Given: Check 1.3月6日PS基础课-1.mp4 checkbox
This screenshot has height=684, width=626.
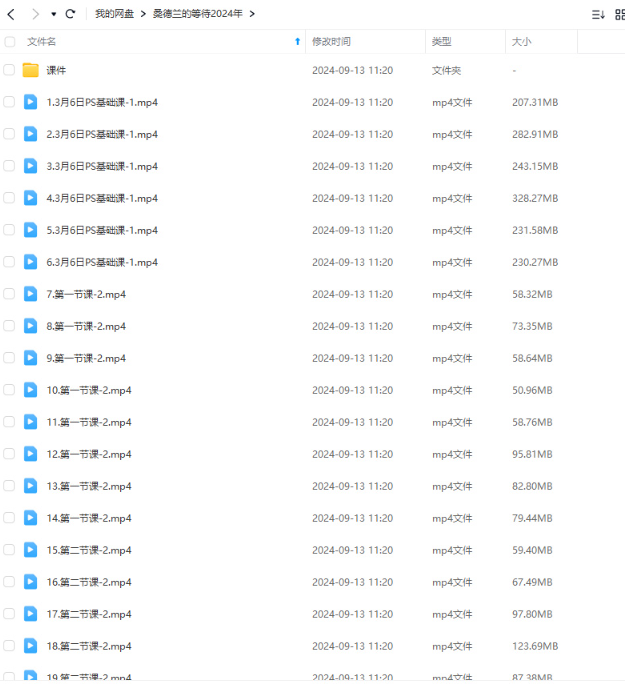Looking at the screenshot, I should click(x=9, y=102).
